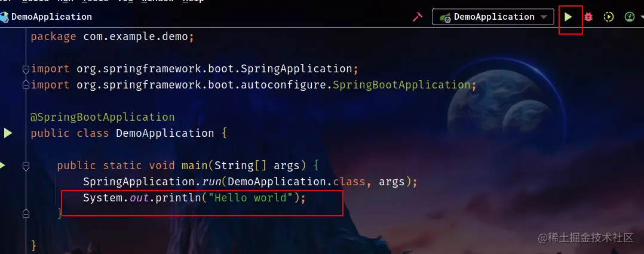Collapse fold marker on autoconfigure import line
This screenshot has width=644, height=254.
point(26,85)
